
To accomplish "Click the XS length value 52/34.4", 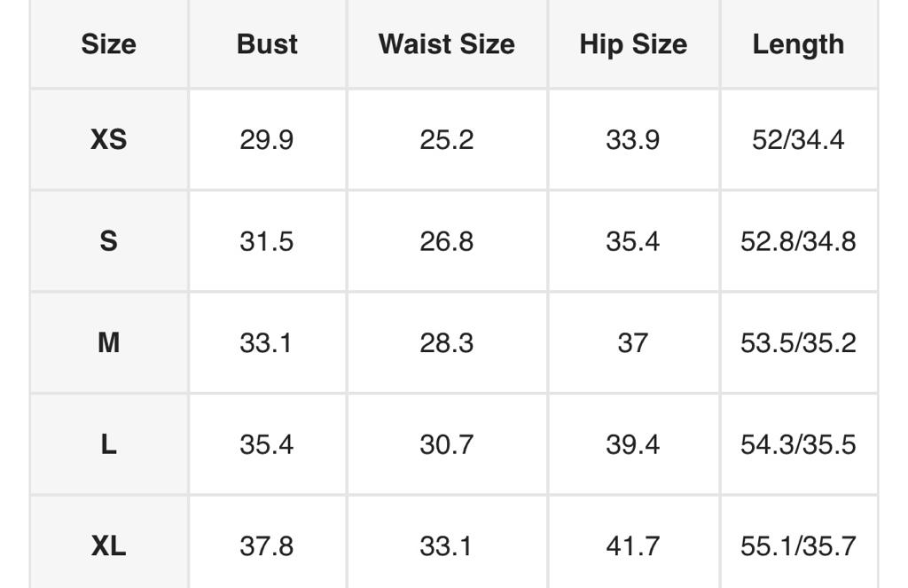I will coord(798,139).
